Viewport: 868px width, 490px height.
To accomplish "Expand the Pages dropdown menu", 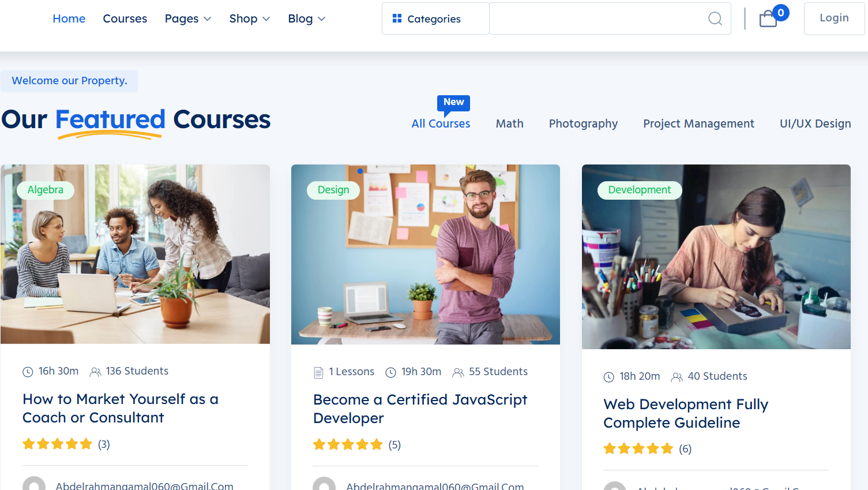I will click(x=187, y=19).
